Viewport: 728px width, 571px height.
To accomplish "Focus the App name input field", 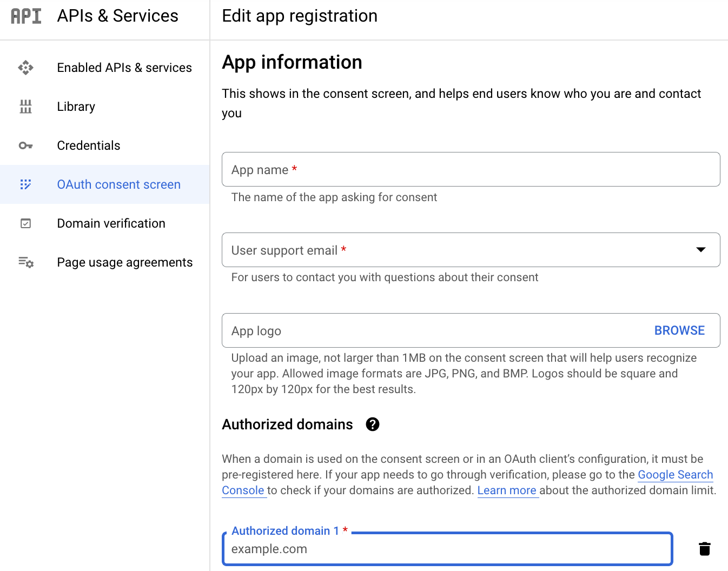I will point(471,169).
